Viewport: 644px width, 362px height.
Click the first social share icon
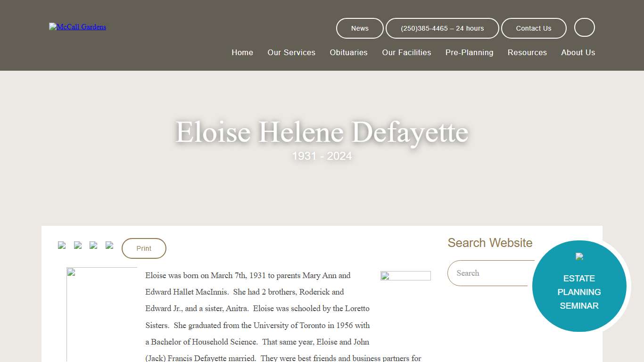click(x=62, y=246)
